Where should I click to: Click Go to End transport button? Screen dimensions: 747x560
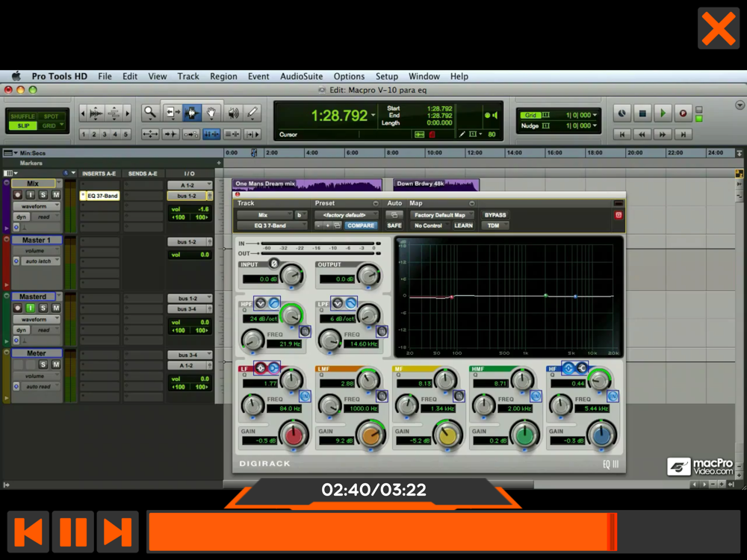pyautogui.click(x=683, y=134)
